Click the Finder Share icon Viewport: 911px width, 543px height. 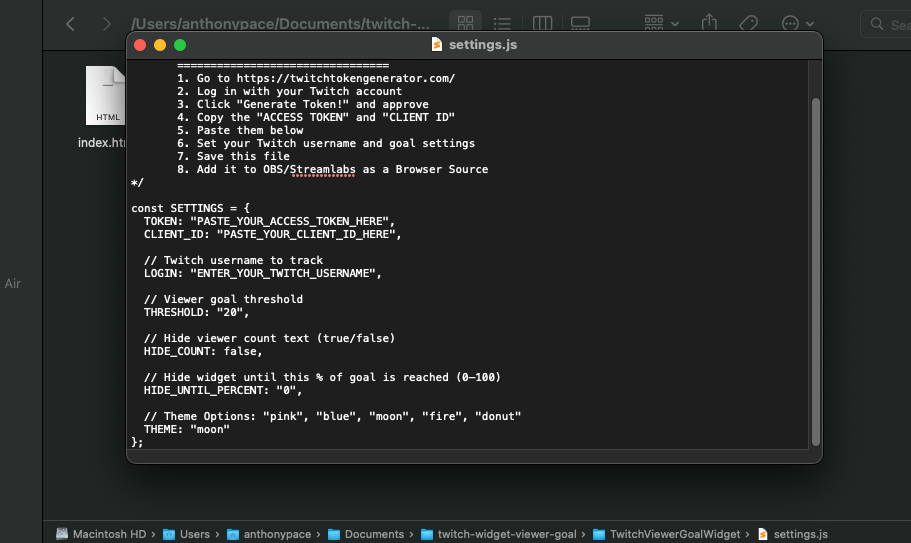(709, 23)
